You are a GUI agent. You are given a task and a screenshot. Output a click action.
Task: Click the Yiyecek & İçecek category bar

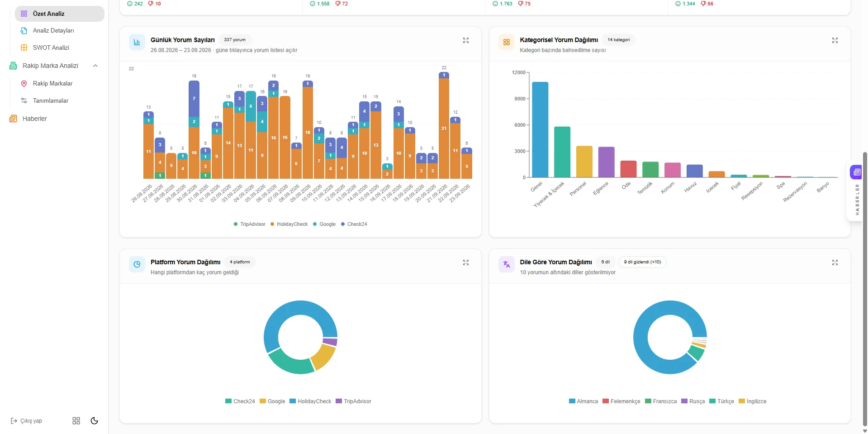click(562, 152)
